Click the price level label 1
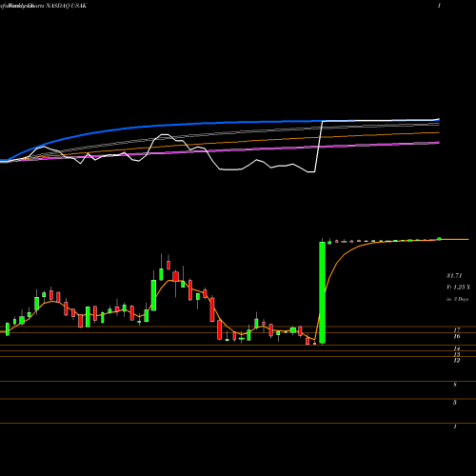The height and width of the screenshot is (476, 476). tap(455, 426)
